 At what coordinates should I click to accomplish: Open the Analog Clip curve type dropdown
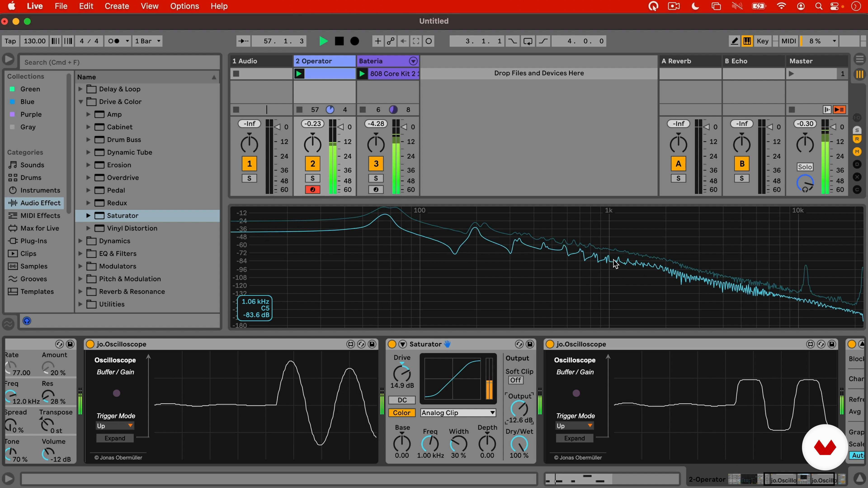tap(458, 413)
